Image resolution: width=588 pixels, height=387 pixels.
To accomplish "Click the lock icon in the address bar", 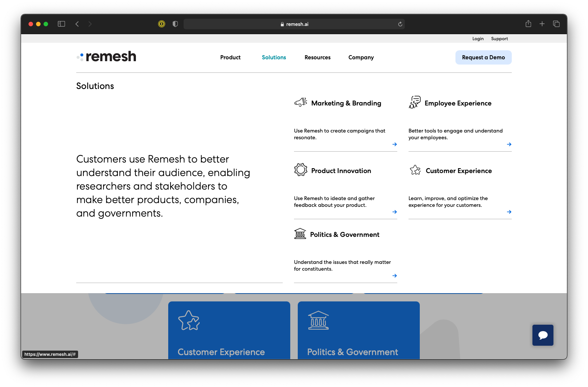I will point(282,24).
